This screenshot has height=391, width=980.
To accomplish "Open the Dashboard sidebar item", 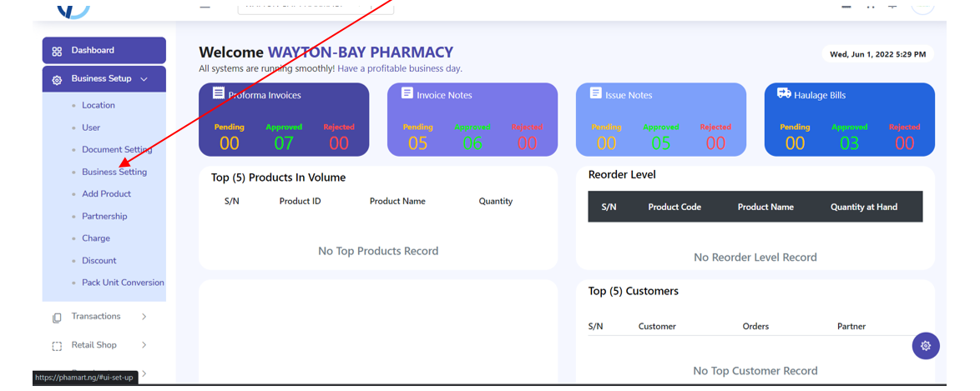I will (104, 51).
